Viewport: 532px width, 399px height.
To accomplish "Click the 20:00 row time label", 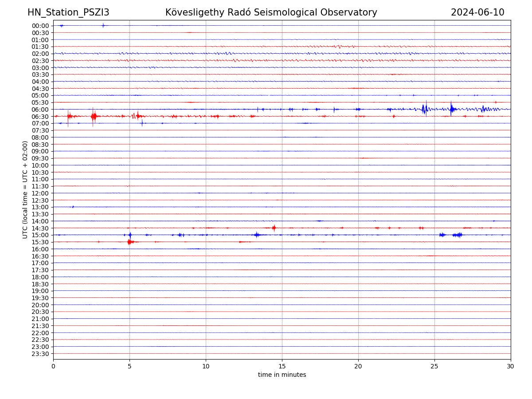I will [40, 305].
